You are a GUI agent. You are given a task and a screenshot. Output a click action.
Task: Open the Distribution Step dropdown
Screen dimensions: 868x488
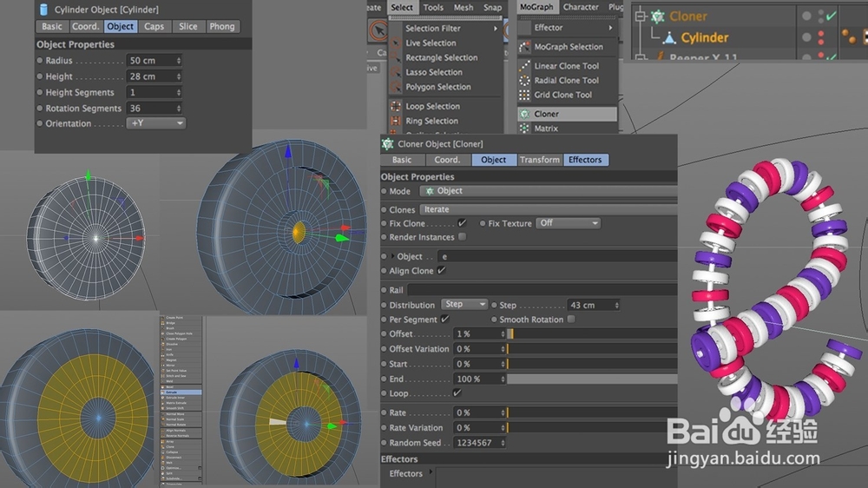[464, 304]
